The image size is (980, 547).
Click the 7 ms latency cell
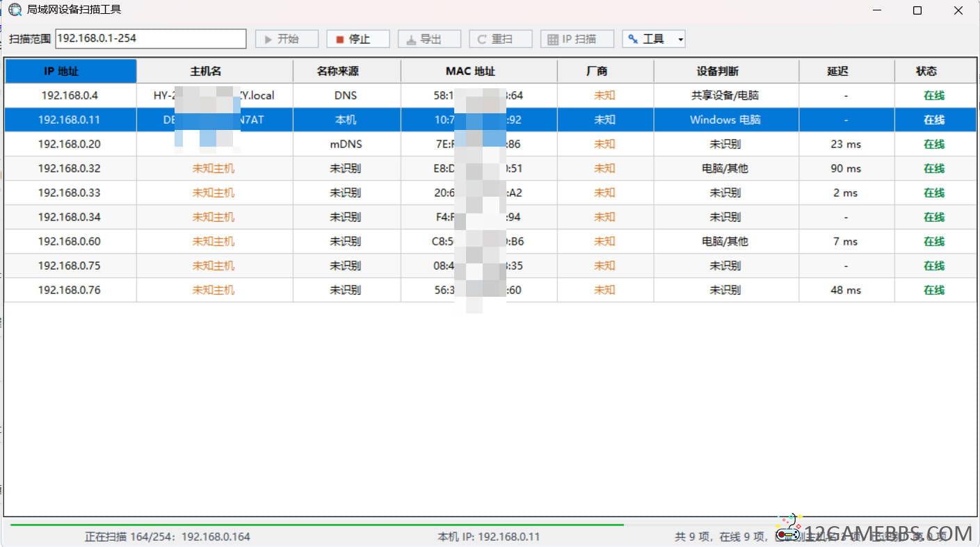[x=846, y=241]
